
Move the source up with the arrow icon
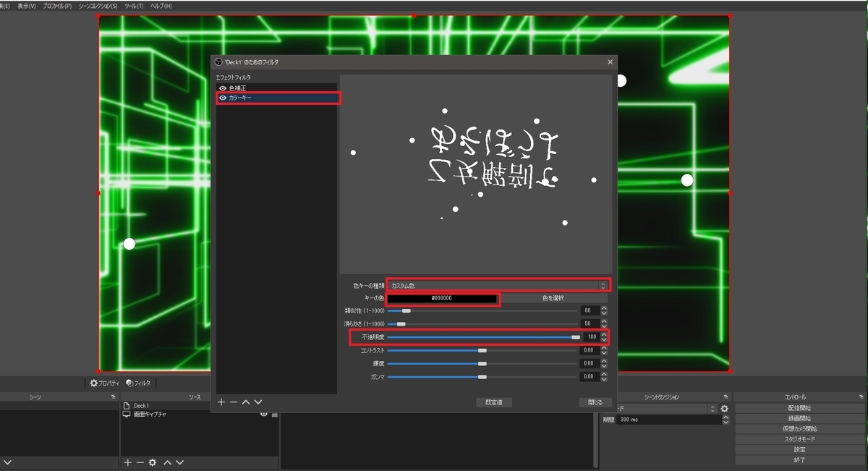(x=168, y=462)
